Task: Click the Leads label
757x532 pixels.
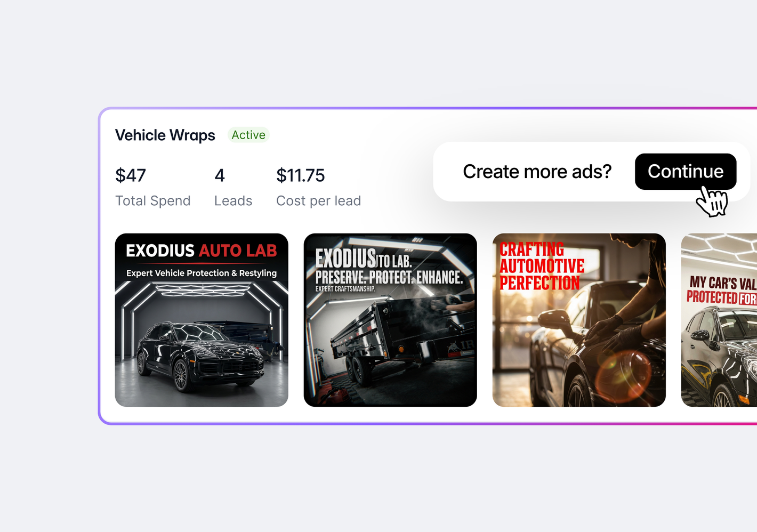Action: 233,201
